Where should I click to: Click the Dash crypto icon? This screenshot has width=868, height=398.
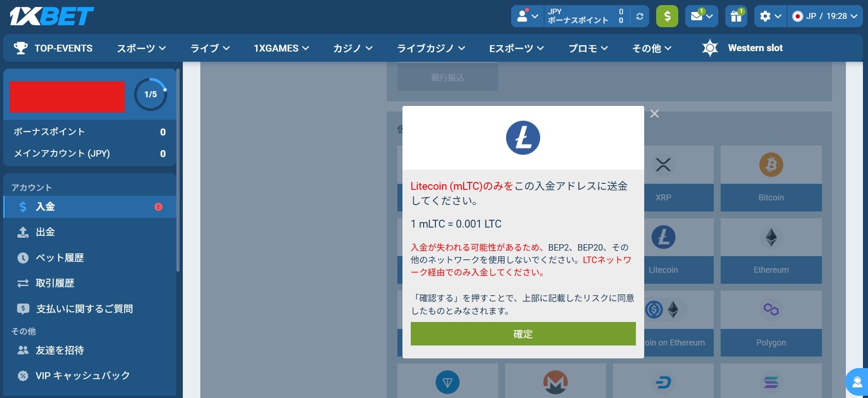(663, 382)
